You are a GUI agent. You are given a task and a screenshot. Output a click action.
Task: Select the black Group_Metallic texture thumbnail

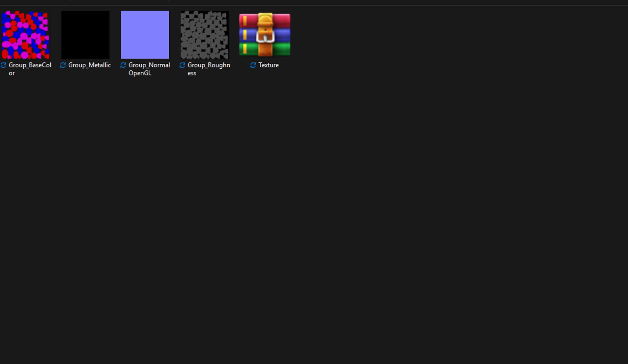click(x=85, y=35)
